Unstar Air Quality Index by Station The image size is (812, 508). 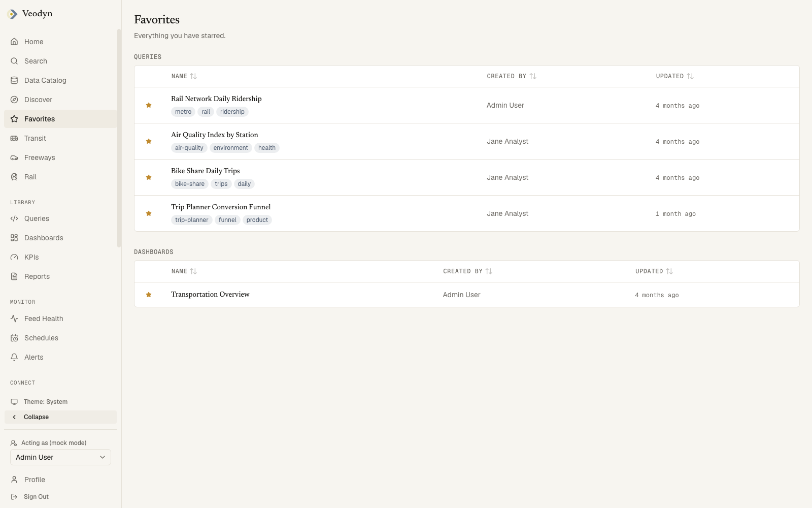[x=149, y=141]
